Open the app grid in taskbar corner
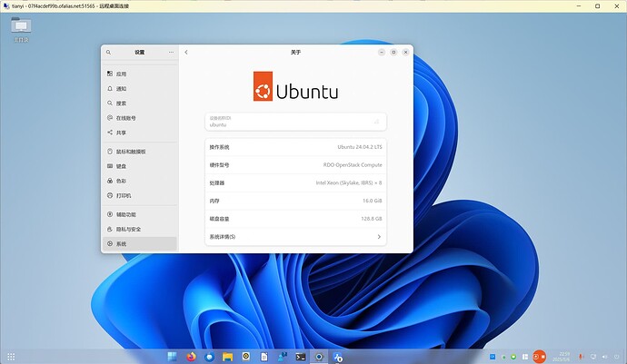The height and width of the screenshot is (364, 627). click(11, 357)
